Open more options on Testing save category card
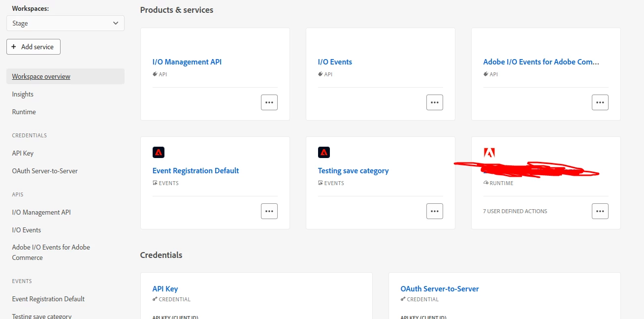Screen dimensions: 644x319 pos(435,211)
